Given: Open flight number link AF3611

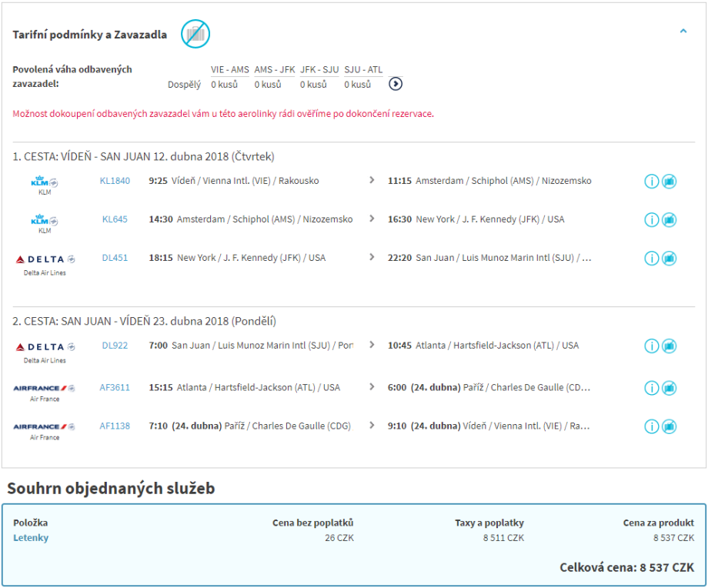Looking at the screenshot, I should click(x=115, y=387).
